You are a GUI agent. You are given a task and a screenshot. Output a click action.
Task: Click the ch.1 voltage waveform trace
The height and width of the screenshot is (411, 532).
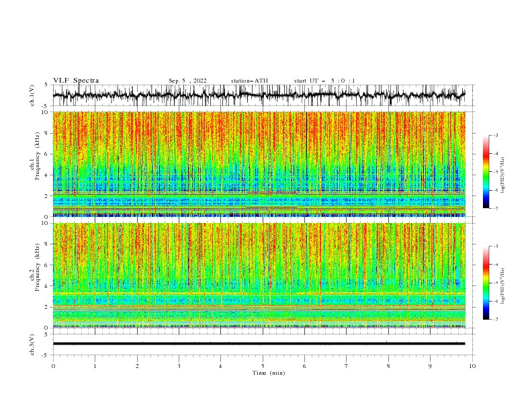[259, 95]
